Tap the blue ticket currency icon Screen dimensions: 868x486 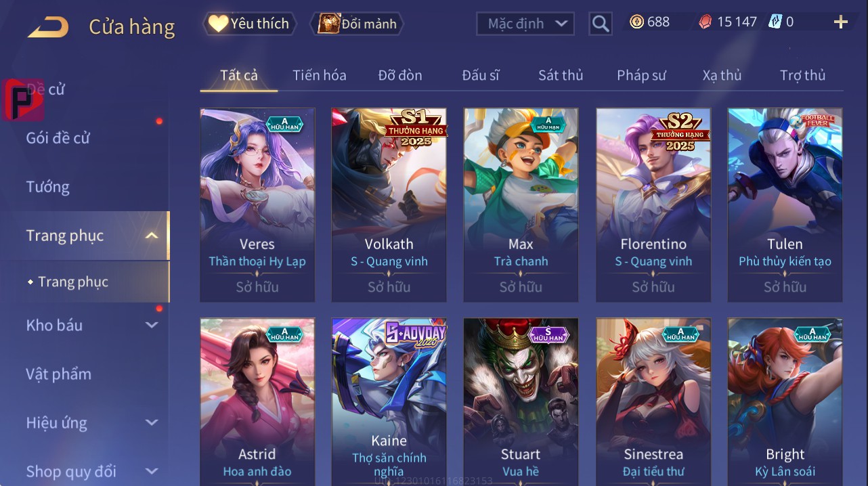coord(775,22)
